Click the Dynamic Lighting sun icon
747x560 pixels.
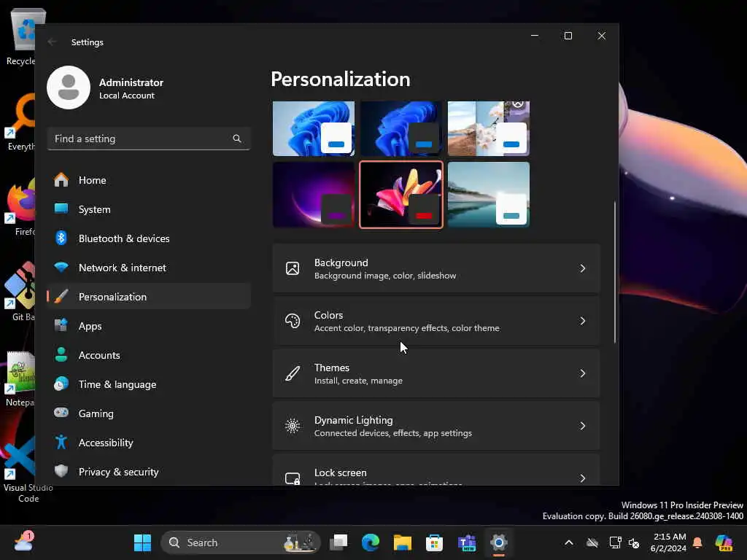293,426
